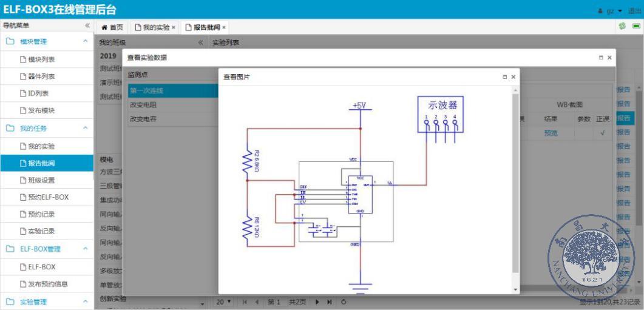Select 改变电阻 monitoring point
This screenshot has height=310, width=644.
click(143, 104)
